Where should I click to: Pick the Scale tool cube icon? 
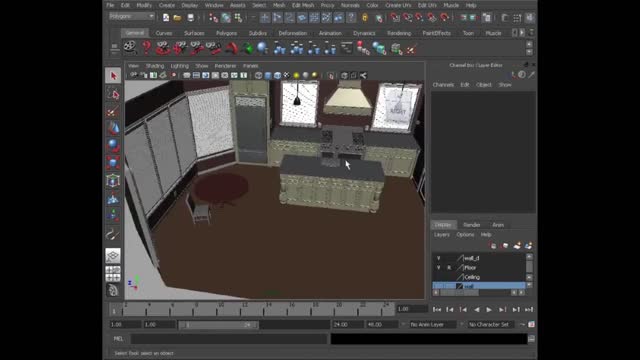coord(113,163)
